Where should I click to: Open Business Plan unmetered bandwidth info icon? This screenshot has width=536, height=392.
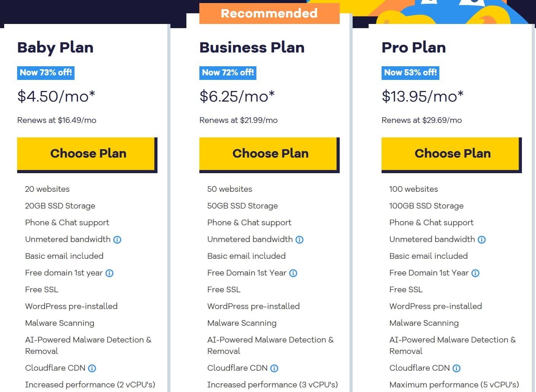[299, 240]
